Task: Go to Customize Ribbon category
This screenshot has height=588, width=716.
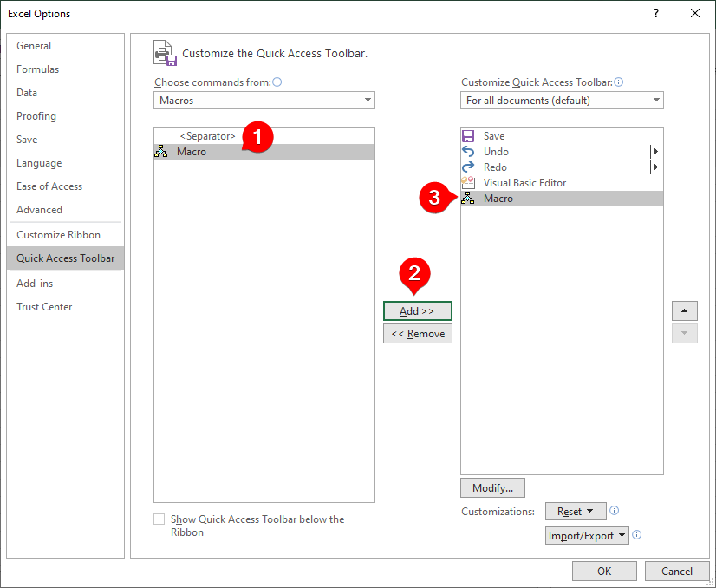Action: tap(66, 235)
